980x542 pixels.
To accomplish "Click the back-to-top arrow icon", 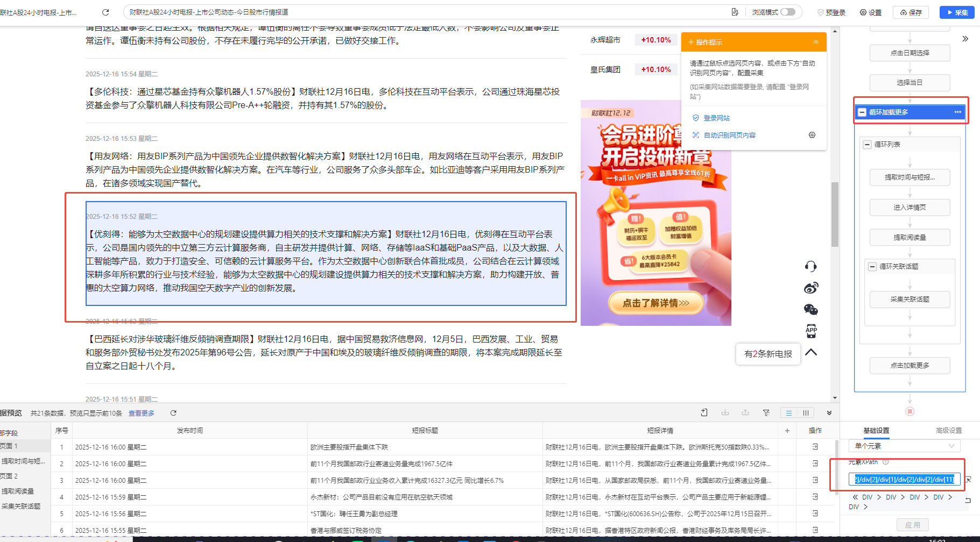I will (811, 352).
